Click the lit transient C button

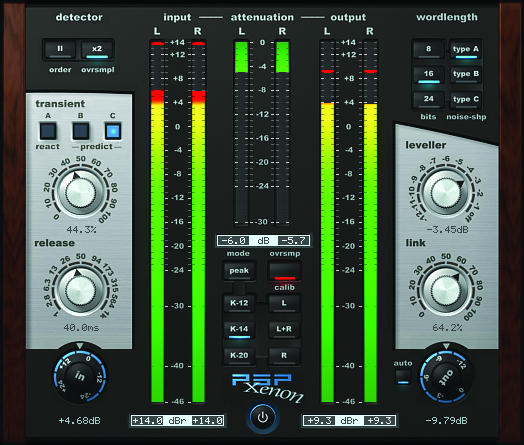click(113, 131)
